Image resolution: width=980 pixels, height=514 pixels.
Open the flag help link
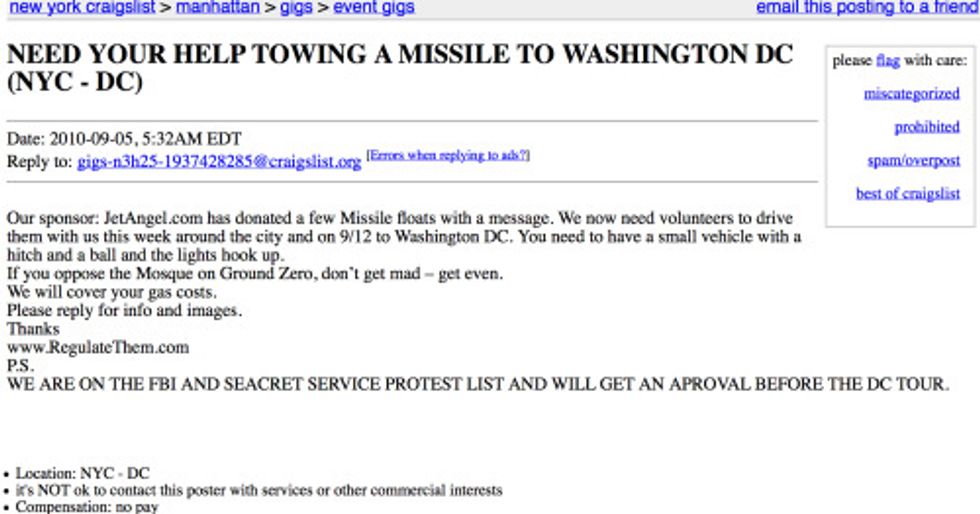coord(888,61)
